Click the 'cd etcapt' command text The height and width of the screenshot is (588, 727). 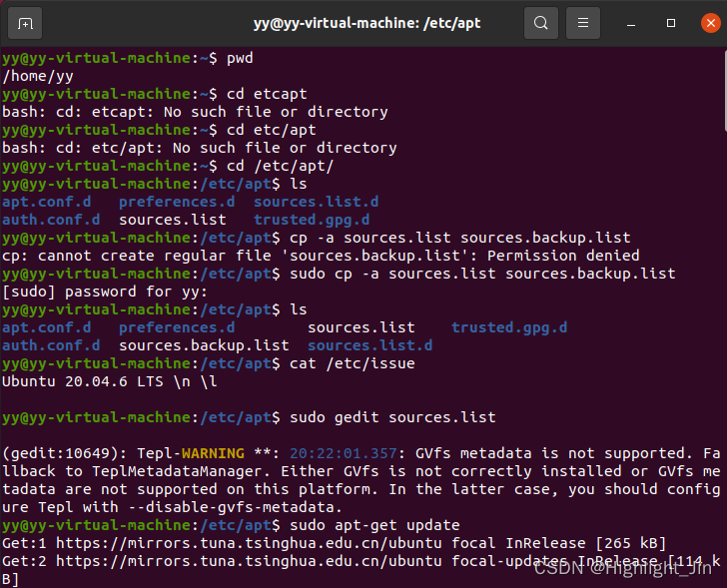(267, 94)
